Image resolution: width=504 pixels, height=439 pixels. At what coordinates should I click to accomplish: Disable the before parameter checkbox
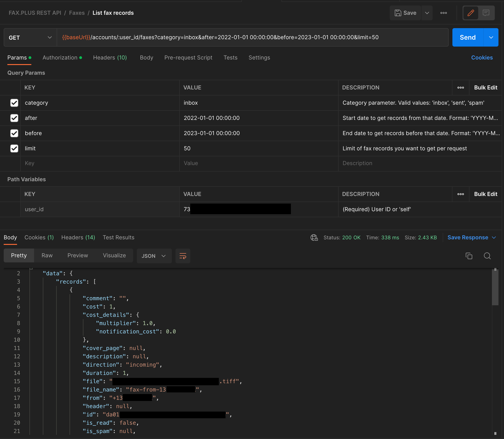(14, 133)
